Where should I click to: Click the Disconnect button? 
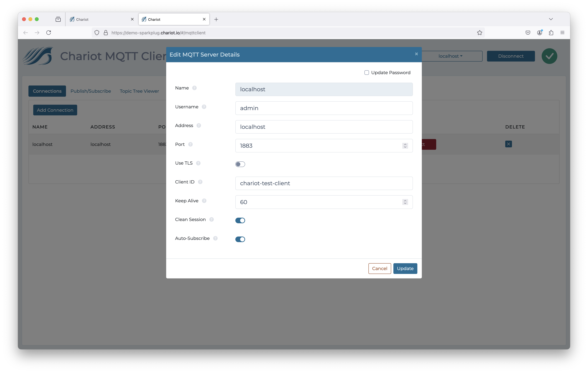(x=511, y=56)
